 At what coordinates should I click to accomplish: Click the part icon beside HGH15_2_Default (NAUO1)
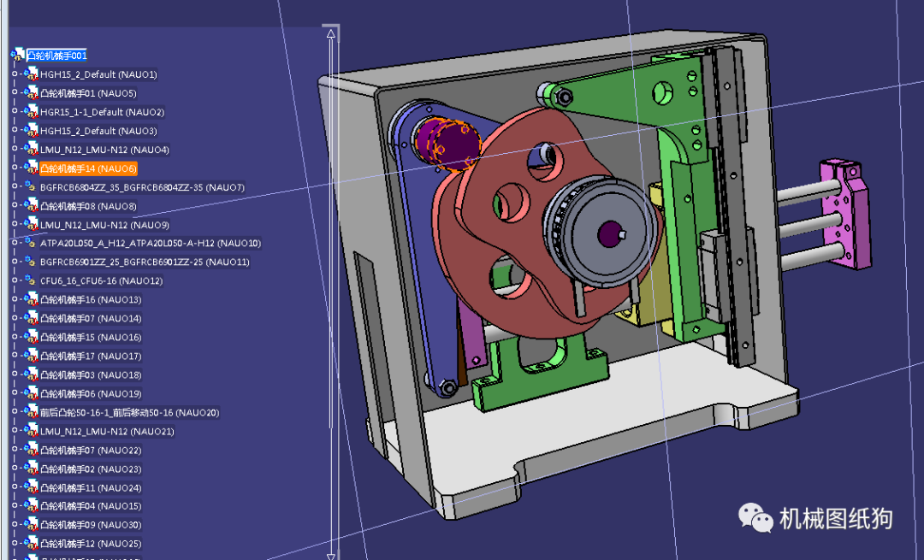pyautogui.click(x=32, y=74)
